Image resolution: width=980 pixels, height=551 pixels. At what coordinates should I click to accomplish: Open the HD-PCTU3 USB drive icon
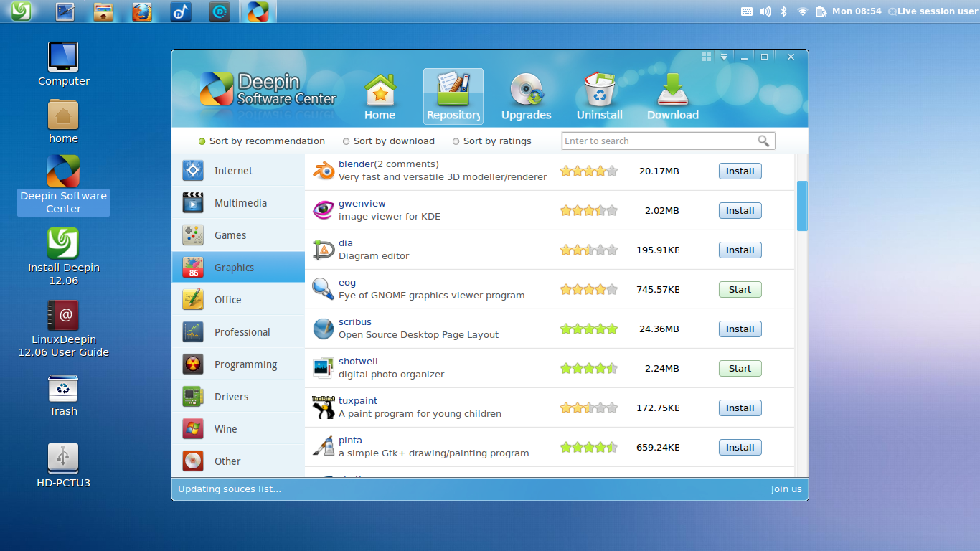(x=63, y=466)
